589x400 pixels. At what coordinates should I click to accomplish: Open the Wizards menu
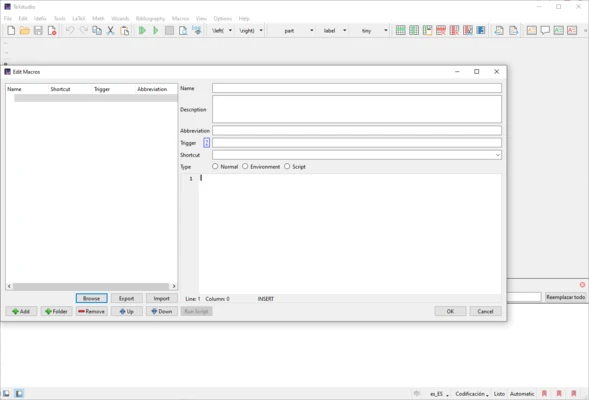120,18
